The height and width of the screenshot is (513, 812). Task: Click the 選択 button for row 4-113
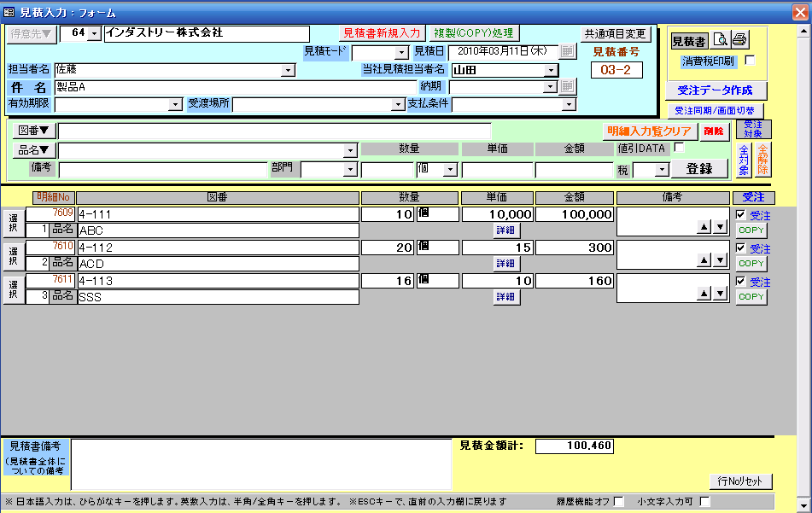pos(14,289)
